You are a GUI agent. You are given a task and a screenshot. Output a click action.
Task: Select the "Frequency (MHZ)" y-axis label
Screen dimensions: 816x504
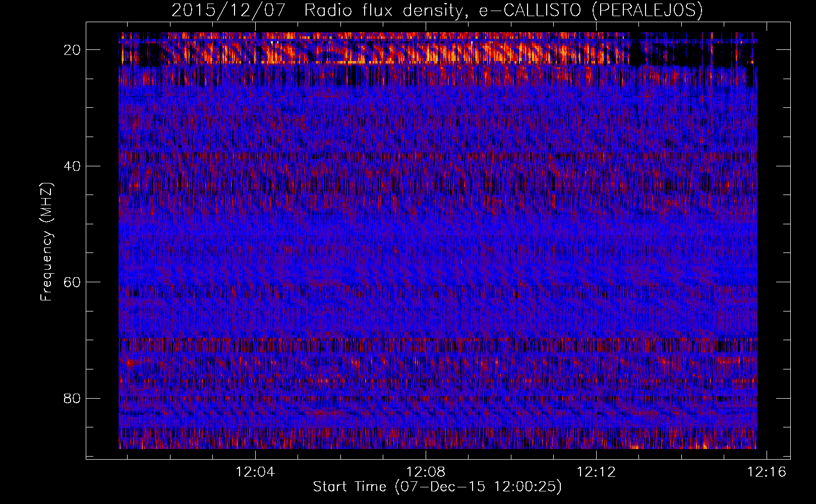coord(46,241)
